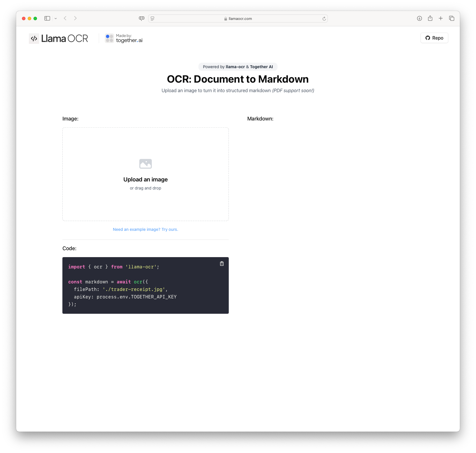The height and width of the screenshot is (453, 476).
Task: Copy the code snippet using the clipboard icon
Action: click(x=222, y=263)
